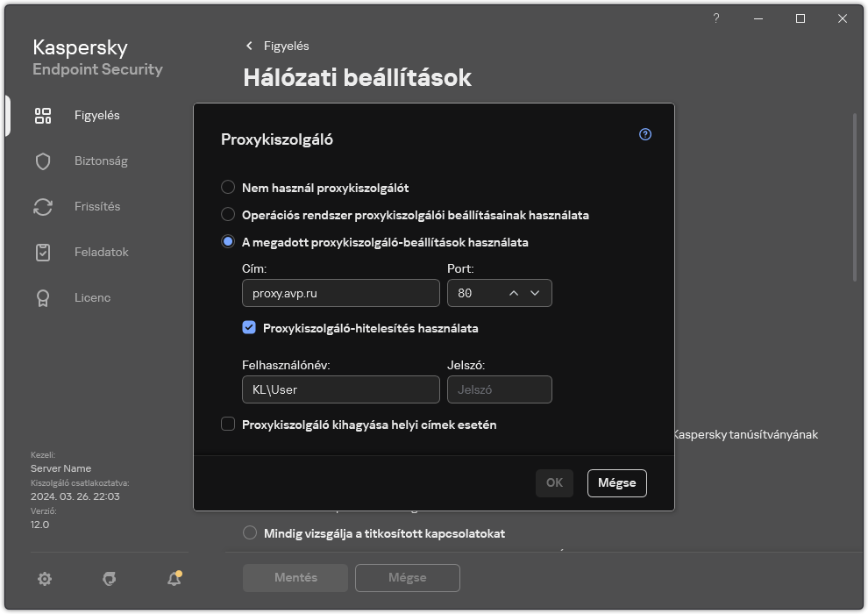The image size is (868, 614).
Task: Increase the port value with up arrow
Action: 513,293
